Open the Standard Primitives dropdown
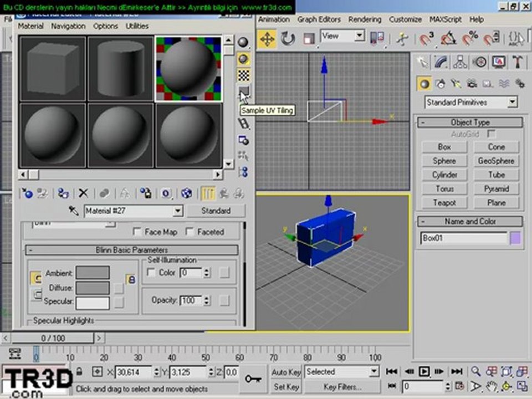Viewport: 532px width, 399px height. [512, 102]
